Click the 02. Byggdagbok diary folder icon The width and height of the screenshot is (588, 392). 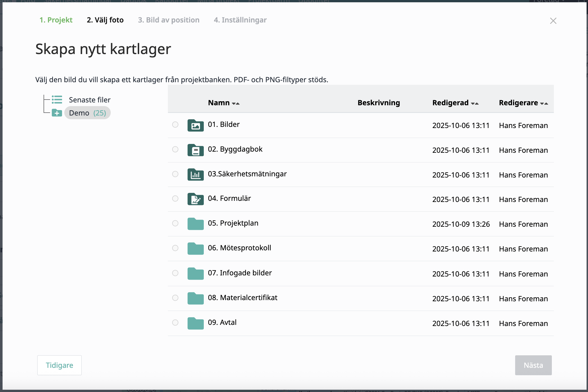196,150
